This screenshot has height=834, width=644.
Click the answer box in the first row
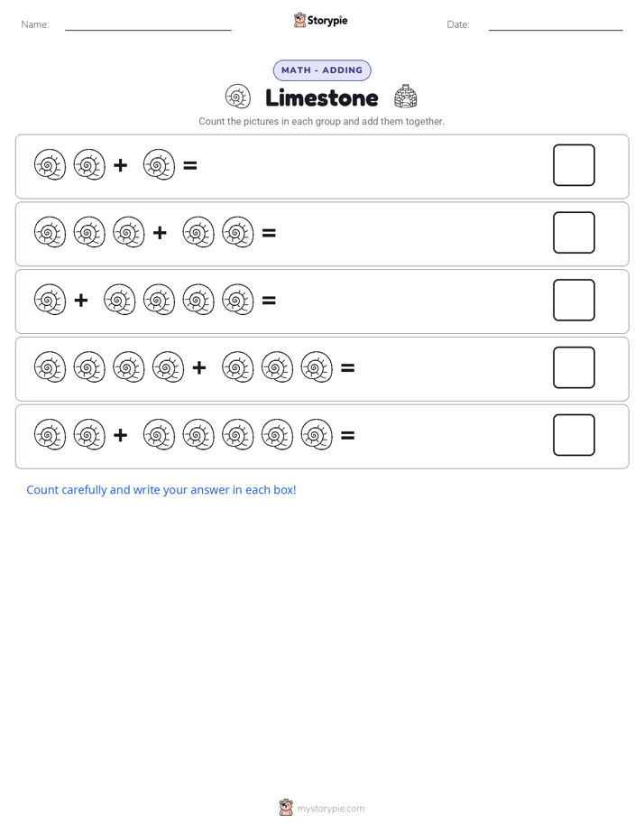point(574,165)
